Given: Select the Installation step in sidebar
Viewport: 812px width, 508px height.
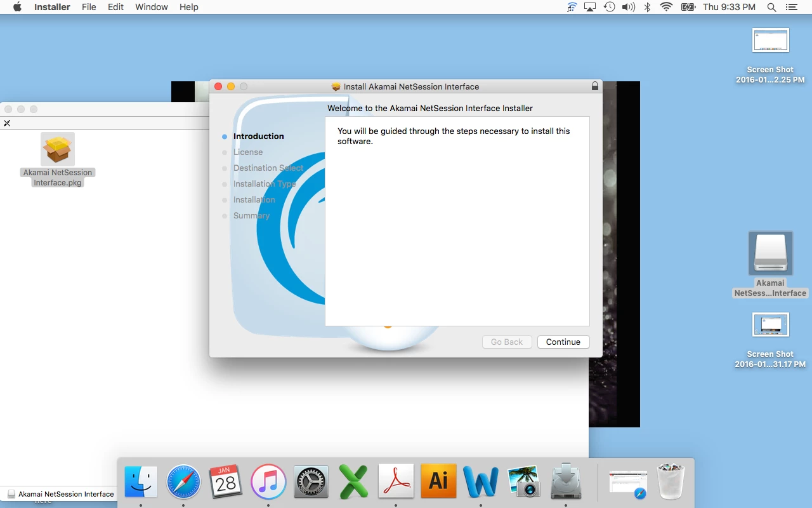Looking at the screenshot, I should click(x=254, y=199).
